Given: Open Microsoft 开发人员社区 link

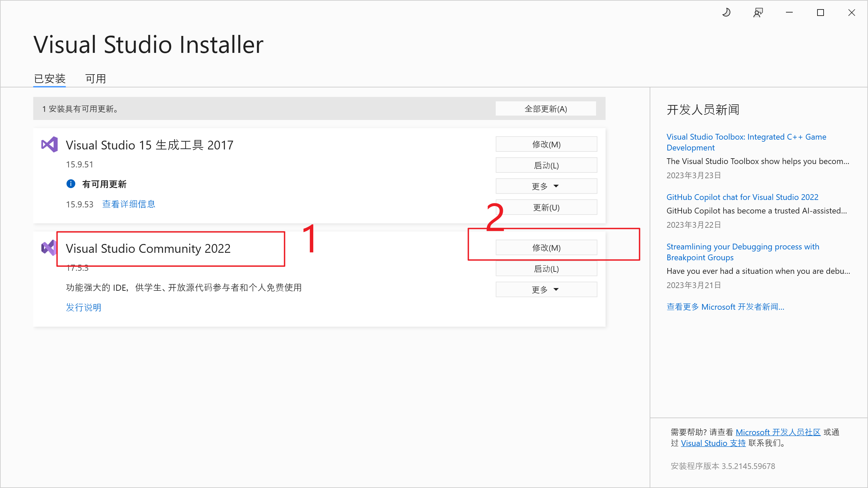Looking at the screenshot, I should [778, 432].
